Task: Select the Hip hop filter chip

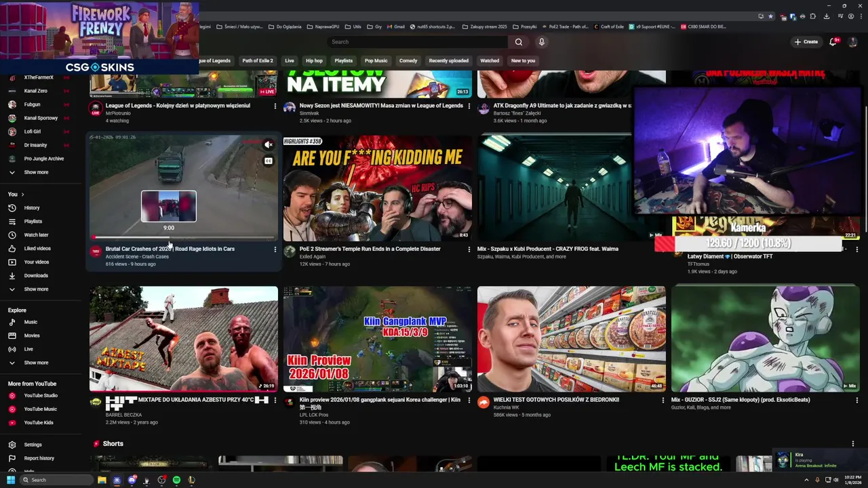Action: point(314,60)
